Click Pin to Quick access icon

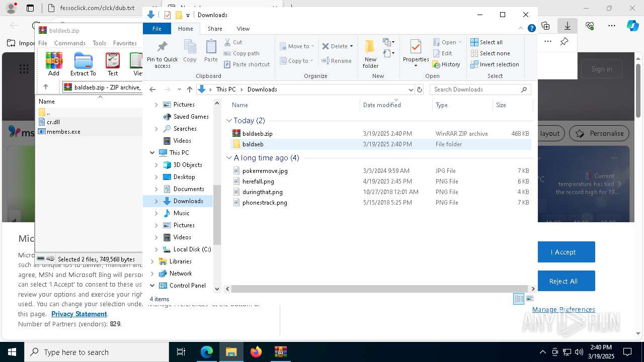[x=162, y=54]
